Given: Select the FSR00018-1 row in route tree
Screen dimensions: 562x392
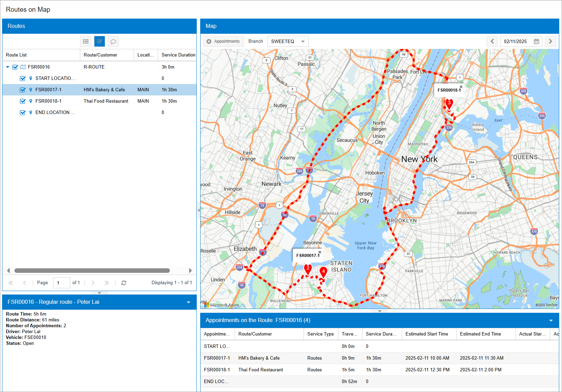Looking at the screenshot, I should click(99, 101).
